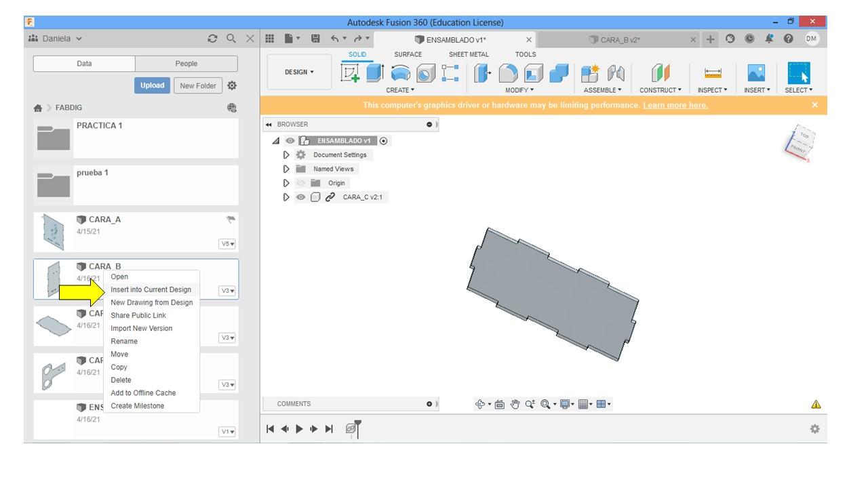Open the ASSEMBLE dropdown menu
Image resolution: width=868 pixels, height=488 pixels.
(602, 90)
